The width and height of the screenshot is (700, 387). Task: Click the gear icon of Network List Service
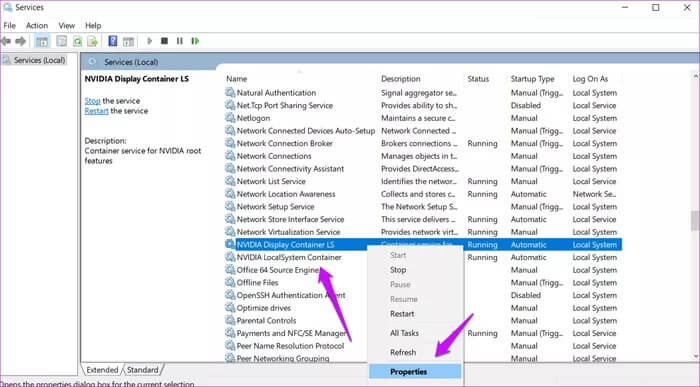pos(230,181)
